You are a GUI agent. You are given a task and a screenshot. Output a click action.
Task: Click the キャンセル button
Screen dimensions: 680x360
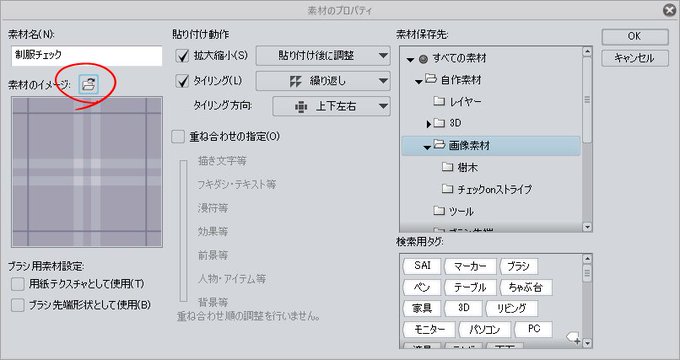pos(635,58)
